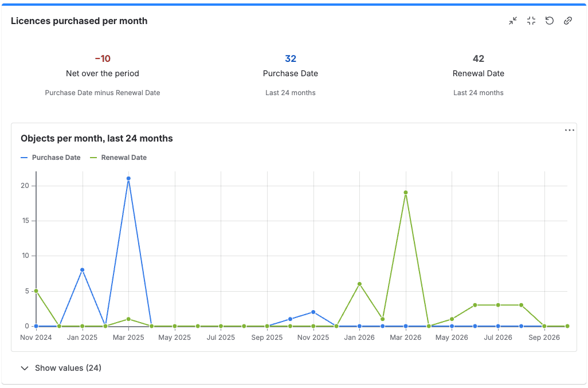This screenshot has height=388, width=588.
Task: Click the '20' y-axis label
Action: pos(25,186)
